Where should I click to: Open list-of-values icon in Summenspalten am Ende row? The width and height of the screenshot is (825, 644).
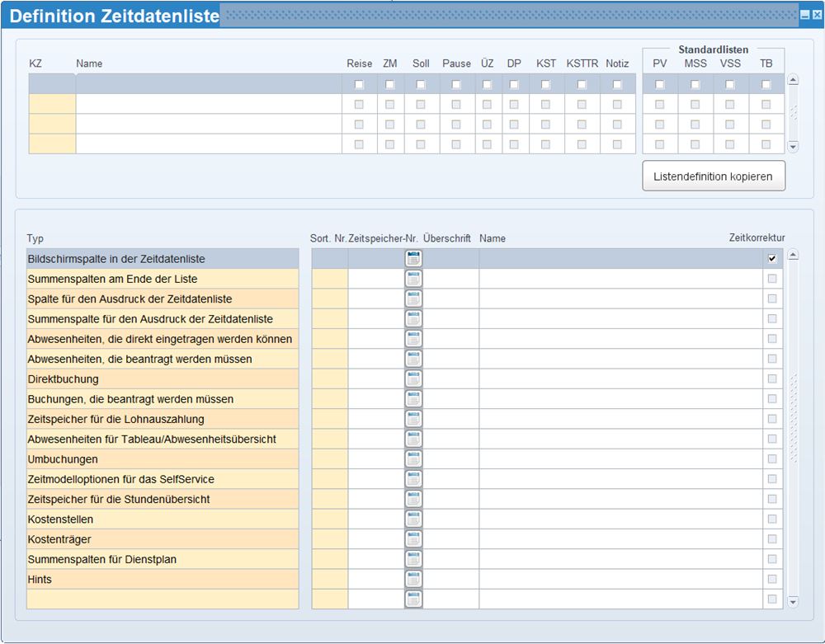413,279
